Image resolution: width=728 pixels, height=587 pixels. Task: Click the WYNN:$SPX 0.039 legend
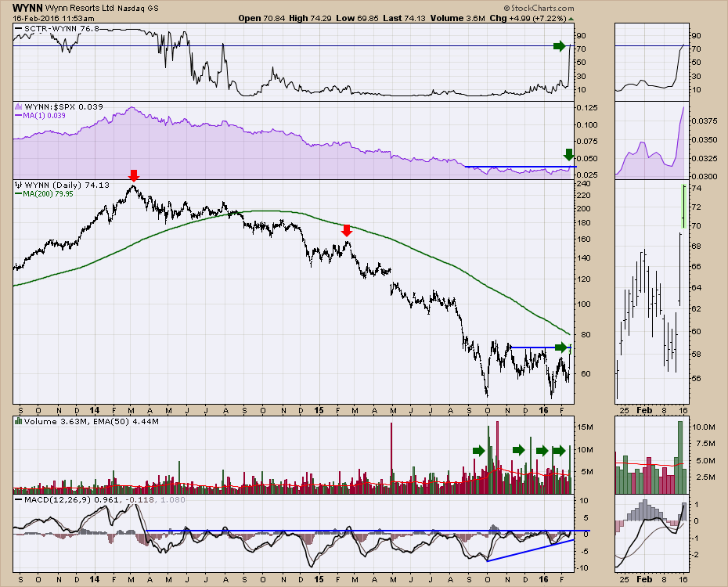63,106
